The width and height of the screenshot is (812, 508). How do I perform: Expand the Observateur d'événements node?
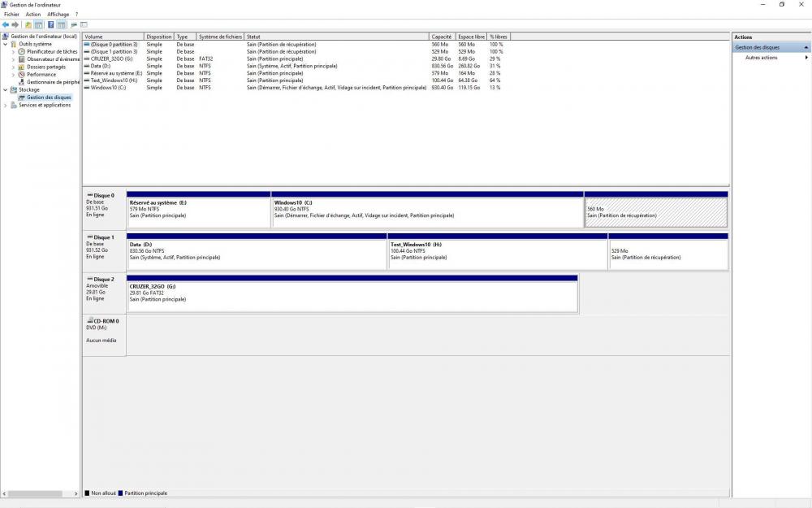tap(13, 59)
